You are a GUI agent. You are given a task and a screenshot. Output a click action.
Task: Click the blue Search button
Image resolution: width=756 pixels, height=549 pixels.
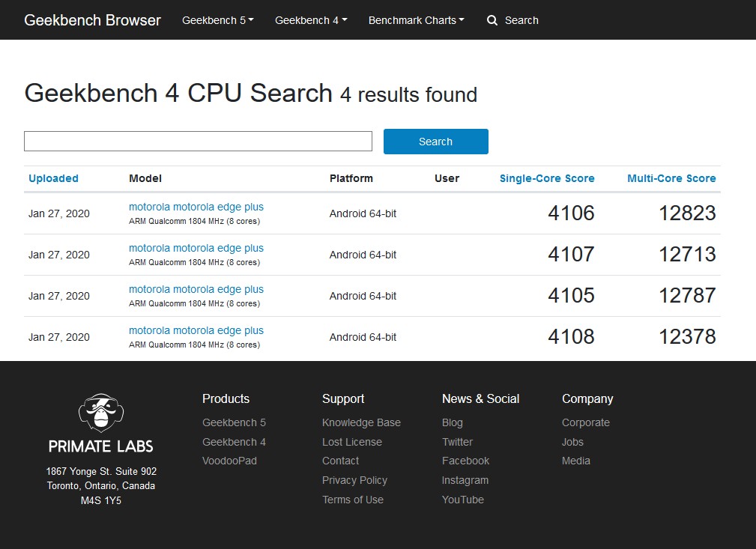(435, 142)
